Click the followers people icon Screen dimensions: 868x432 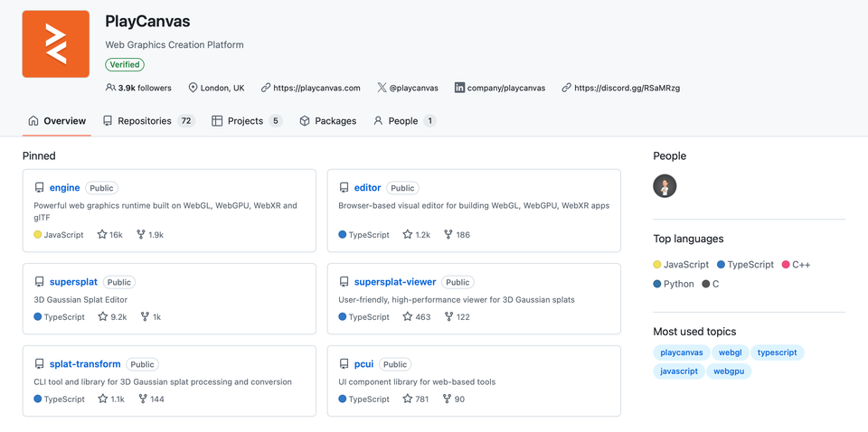pyautogui.click(x=110, y=88)
